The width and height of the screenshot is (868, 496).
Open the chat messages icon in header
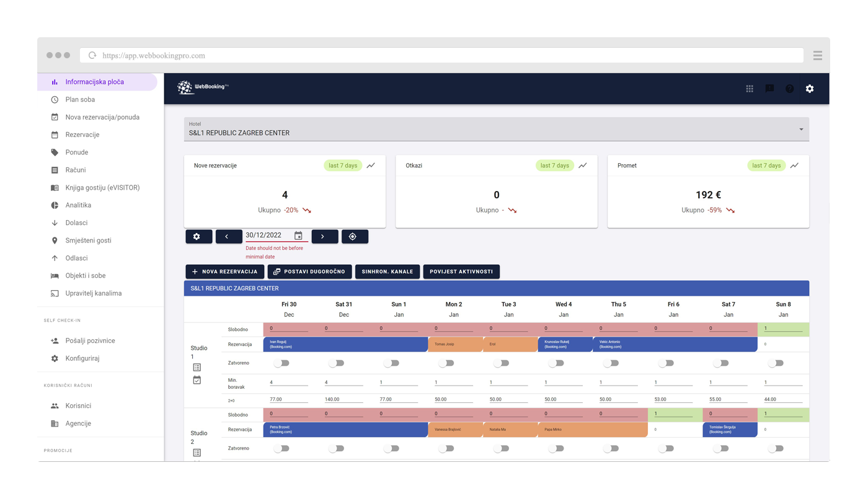(769, 89)
